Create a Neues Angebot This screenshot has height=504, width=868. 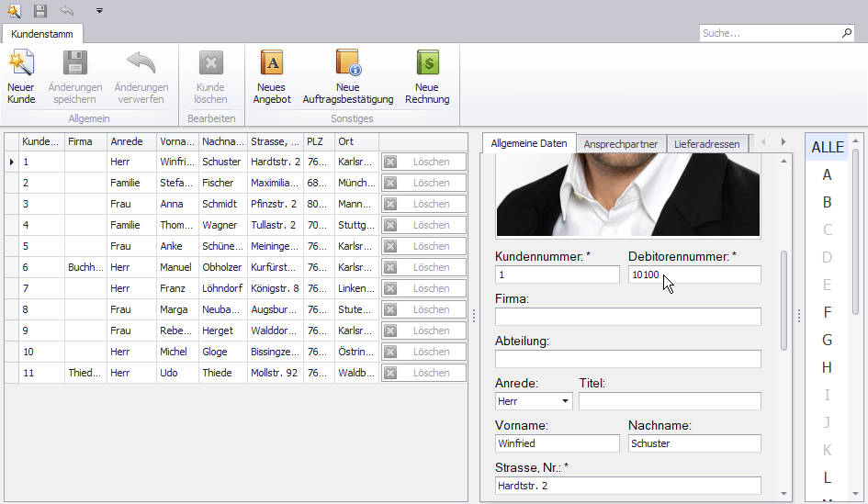[272, 77]
